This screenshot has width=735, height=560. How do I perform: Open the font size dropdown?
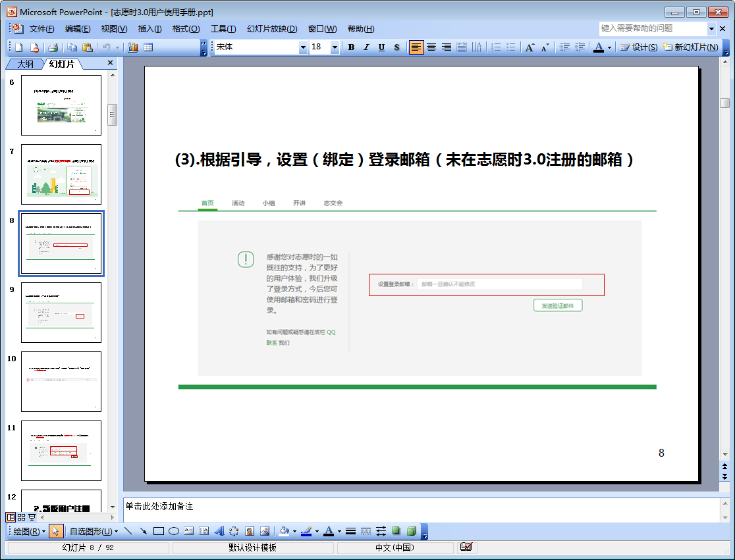pyautogui.click(x=335, y=47)
